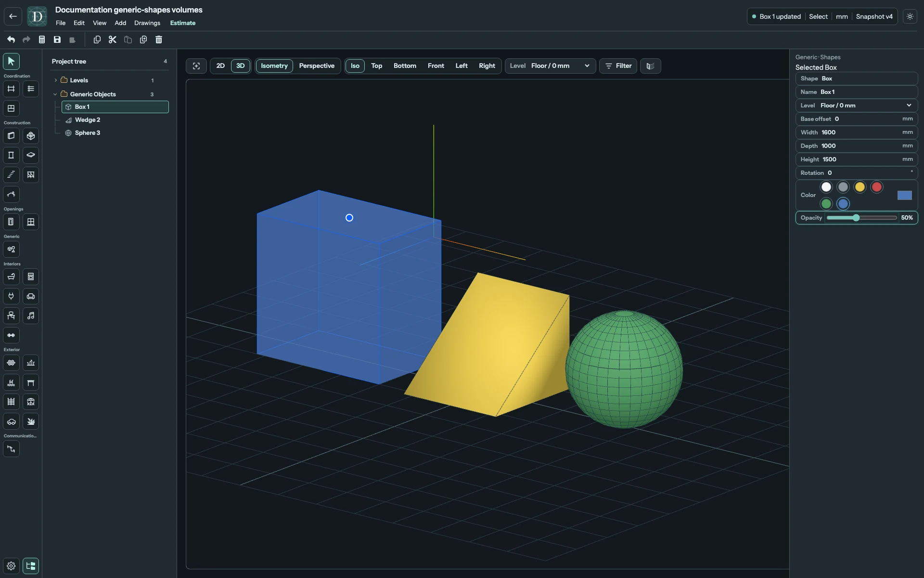924x578 pixels.
Task: Enable Isometry projection
Action: tap(274, 66)
